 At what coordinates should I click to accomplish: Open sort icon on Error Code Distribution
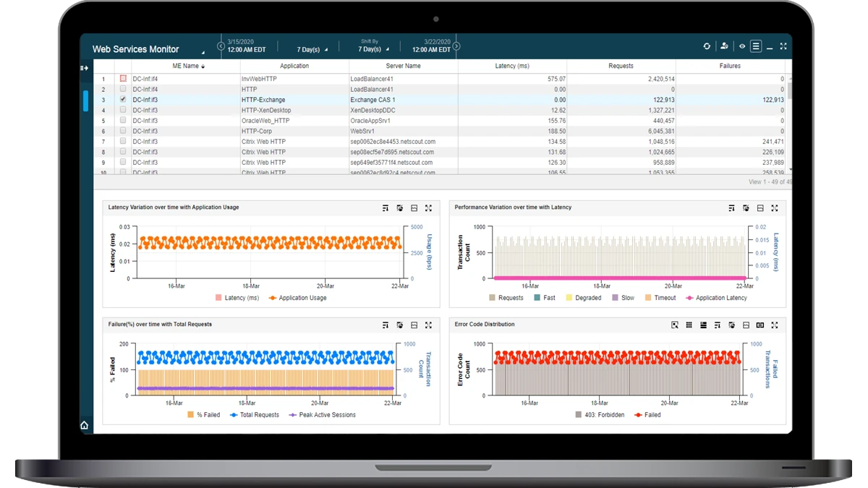point(718,325)
